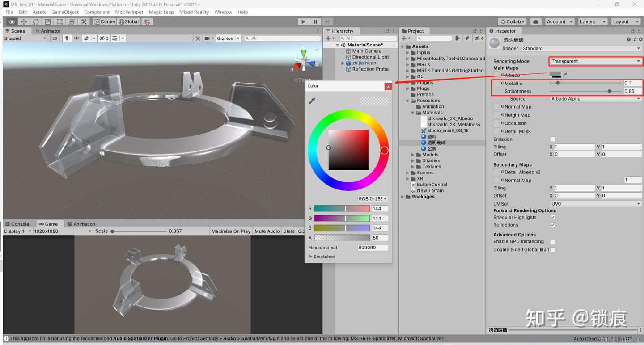Click Stats in Game view toolbar

(x=289, y=231)
